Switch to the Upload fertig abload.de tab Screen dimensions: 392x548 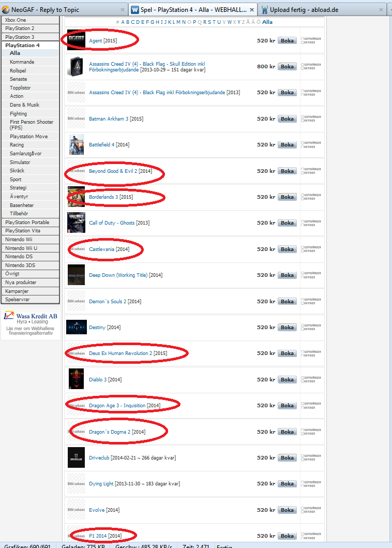pos(323,10)
